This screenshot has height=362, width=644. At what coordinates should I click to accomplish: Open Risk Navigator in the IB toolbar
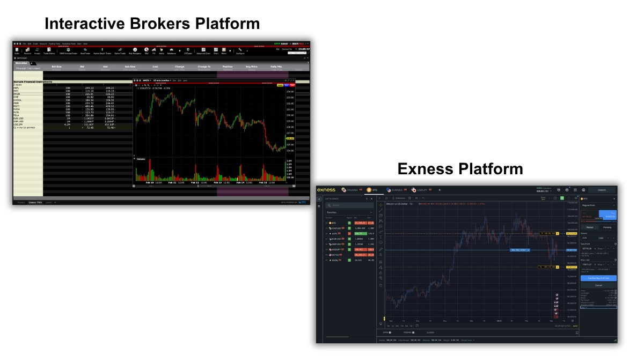tap(135, 51)
